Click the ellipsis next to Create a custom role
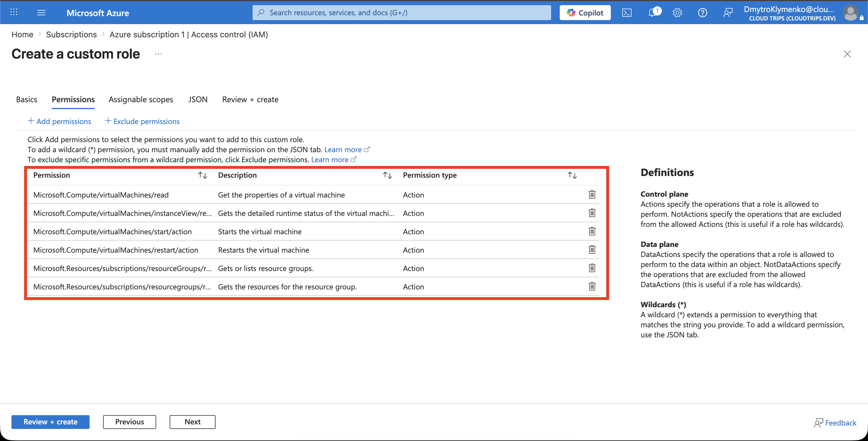This screenshot has height=441, width=868. coord(158,54)
